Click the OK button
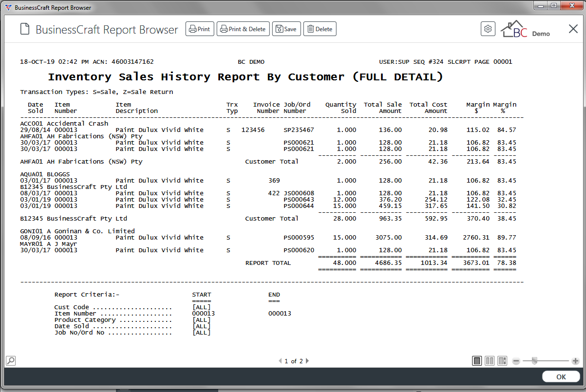The image size is (586, 392). pyautogui.click(x=561, y=376)
